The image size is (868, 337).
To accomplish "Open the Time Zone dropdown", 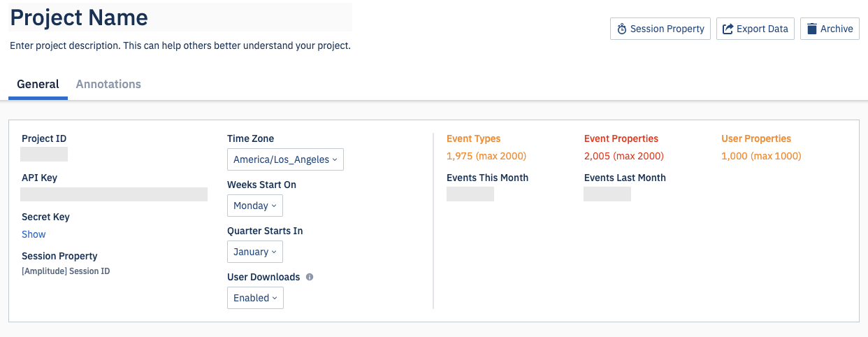I will pyautogui.click(x=285, y=159).
